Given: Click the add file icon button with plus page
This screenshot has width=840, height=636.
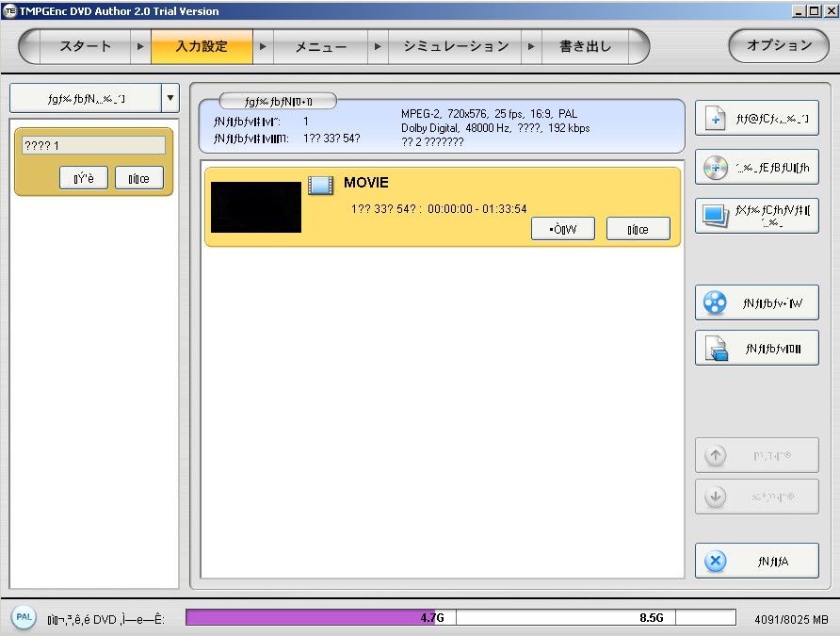Looking at the screenshot, I should pos(757,118).
